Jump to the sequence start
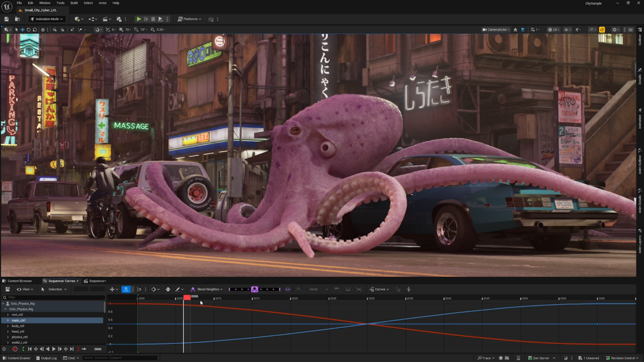 [30, 349]
